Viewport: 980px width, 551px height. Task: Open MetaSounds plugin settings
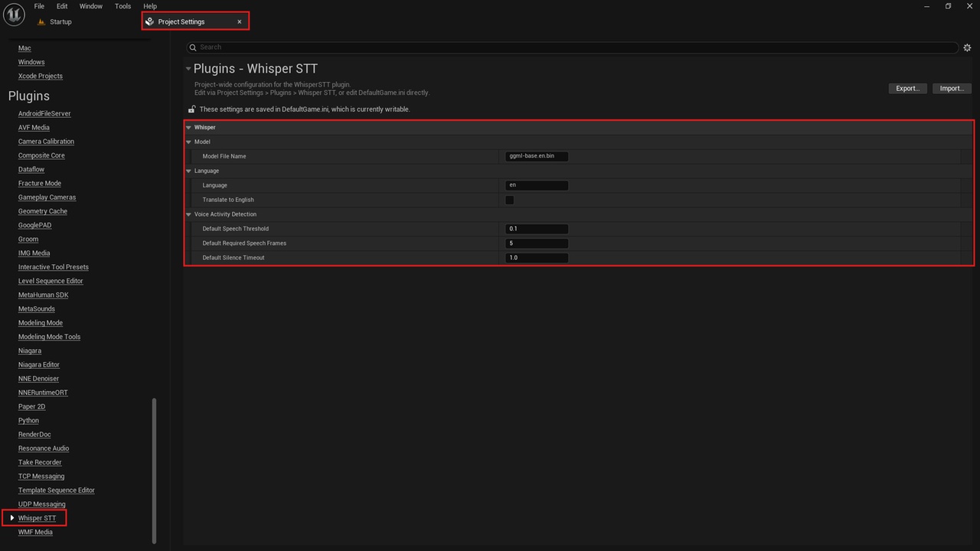coord(37,309)
